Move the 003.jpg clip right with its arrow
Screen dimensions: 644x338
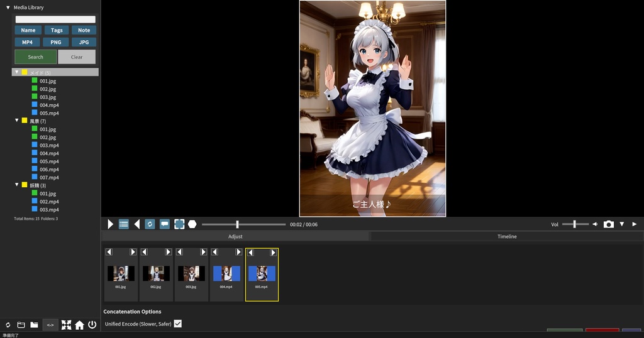203,252
